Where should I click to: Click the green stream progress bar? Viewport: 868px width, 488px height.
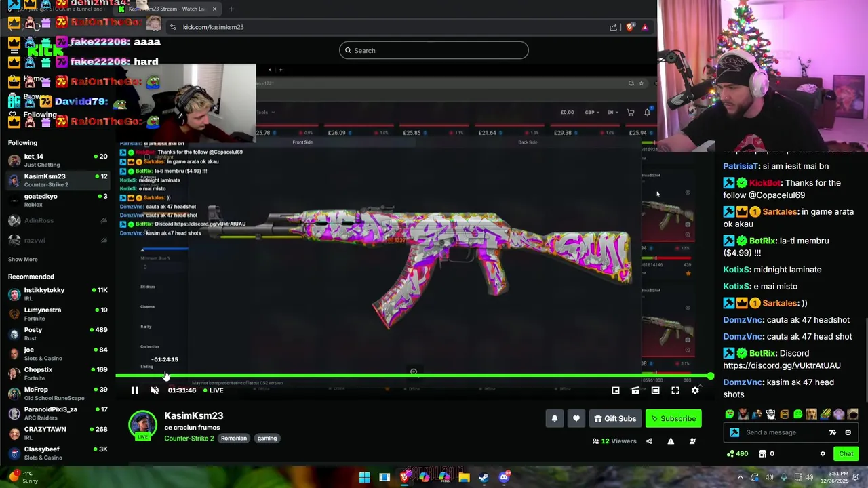(x=412, y=375)
